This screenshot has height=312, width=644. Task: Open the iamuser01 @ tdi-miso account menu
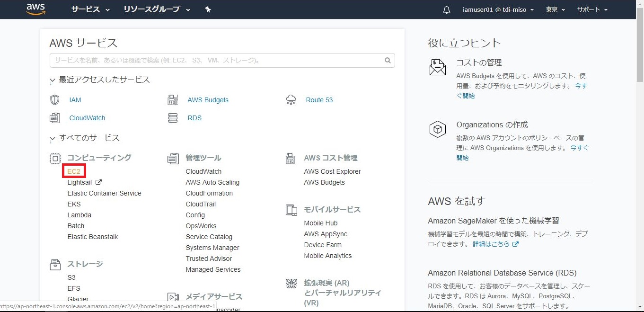(498, 9)
